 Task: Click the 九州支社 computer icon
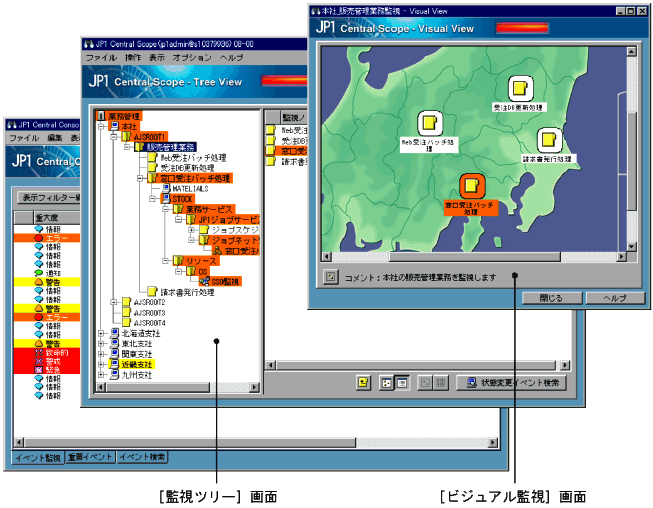115,375
